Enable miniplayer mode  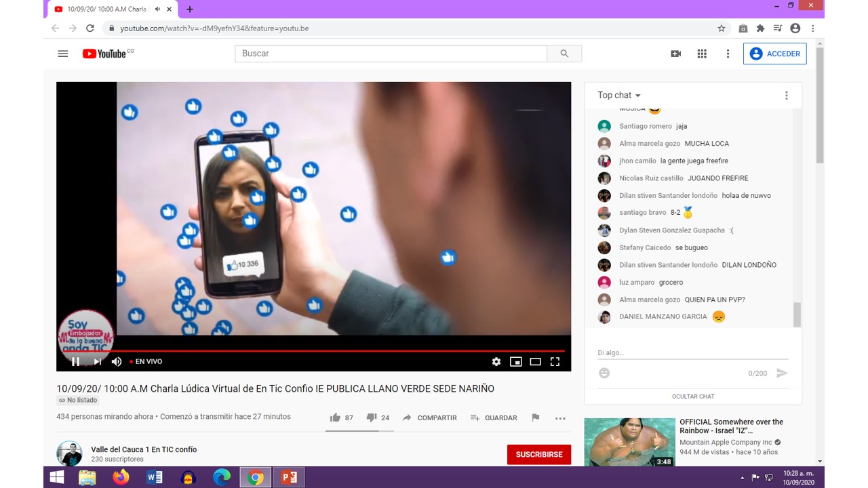(x=516, y=362)
